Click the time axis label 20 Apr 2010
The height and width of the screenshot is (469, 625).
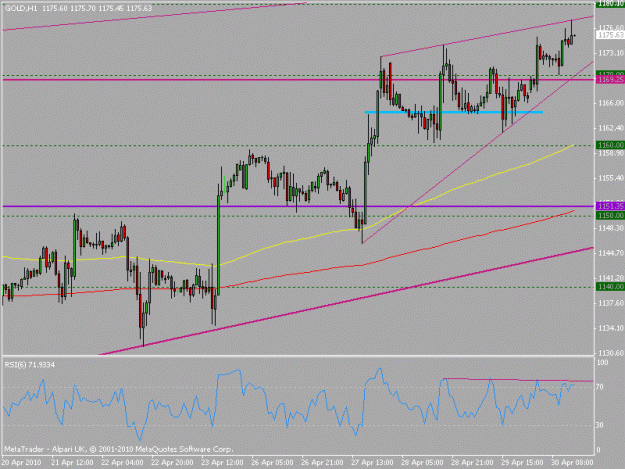(21, 463)
